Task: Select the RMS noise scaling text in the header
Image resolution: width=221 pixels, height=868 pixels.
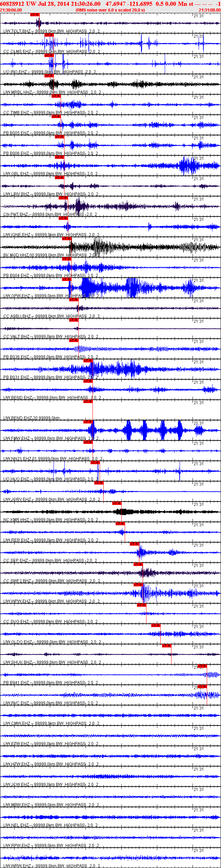Action: [x=110, y=10]
